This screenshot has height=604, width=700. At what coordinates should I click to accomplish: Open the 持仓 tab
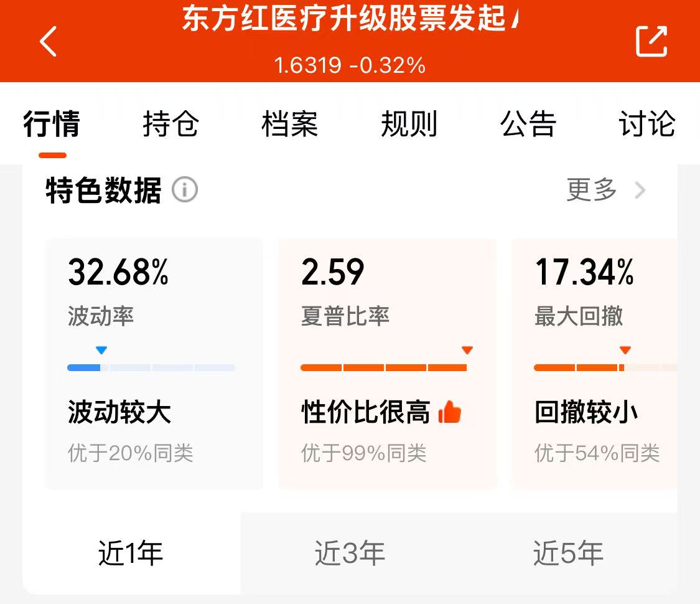171,124
